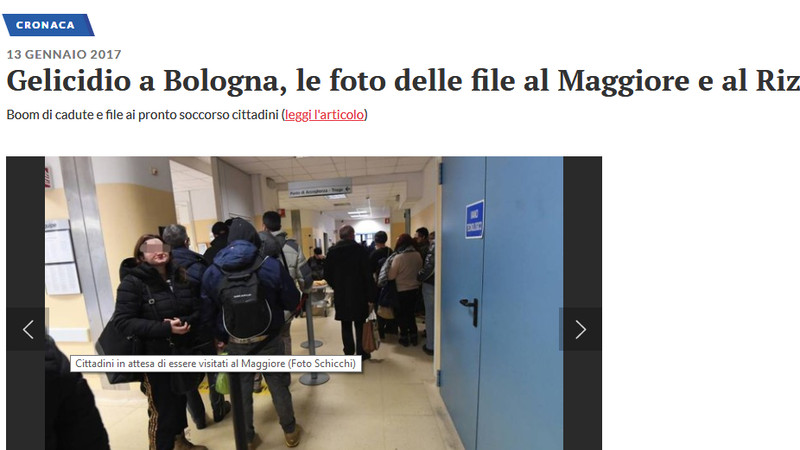The image size is (800, 450).
Task: Go to the previous gallery photo
Action: [x=28, y=329]
